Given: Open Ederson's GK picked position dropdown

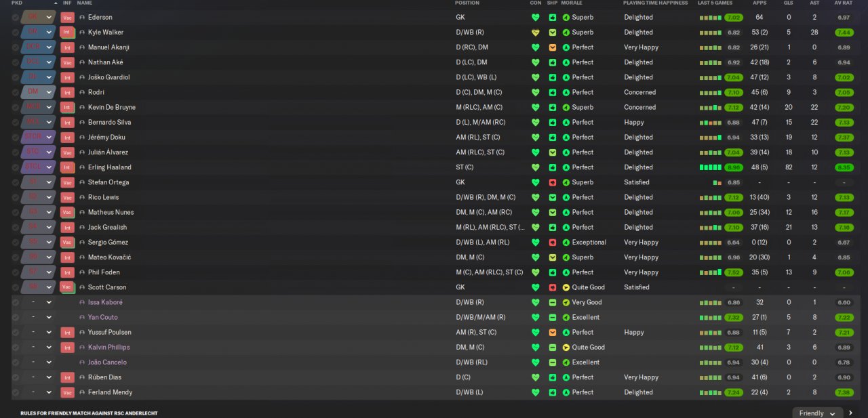Looking at the screenshot, I should (37, 18).
